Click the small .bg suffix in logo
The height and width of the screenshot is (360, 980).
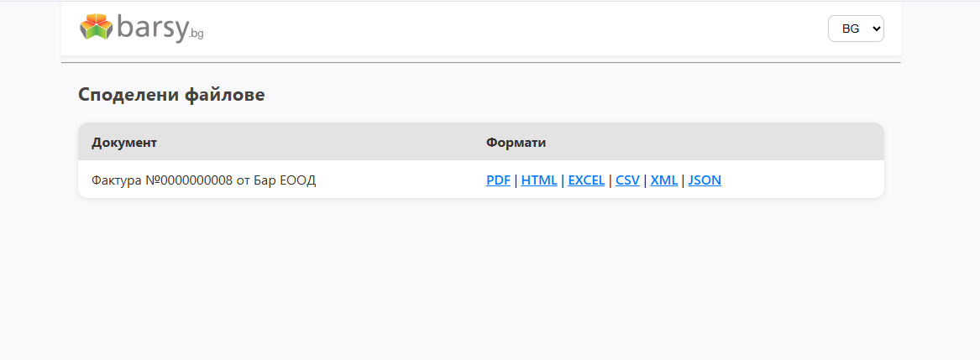click(197, 34)
